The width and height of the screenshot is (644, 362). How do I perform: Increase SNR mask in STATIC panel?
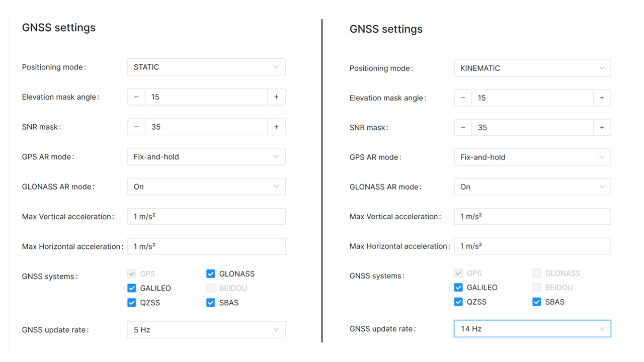coord(276,127)
